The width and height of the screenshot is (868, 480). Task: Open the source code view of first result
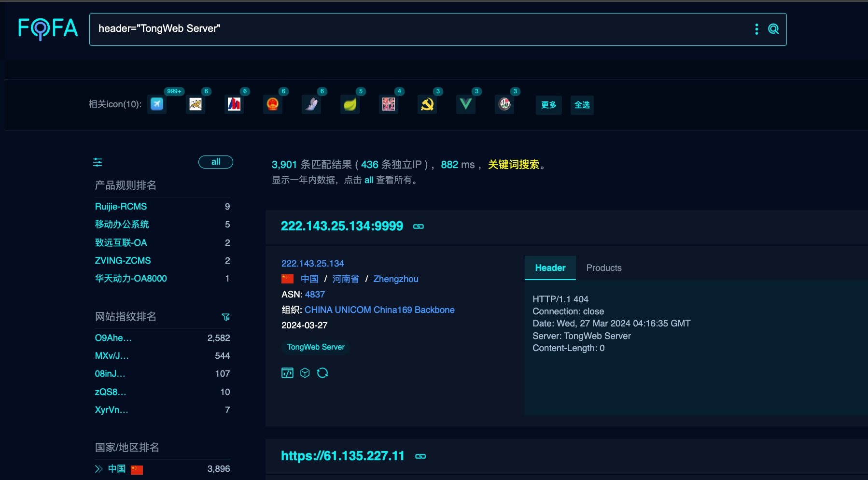[287, 372]
